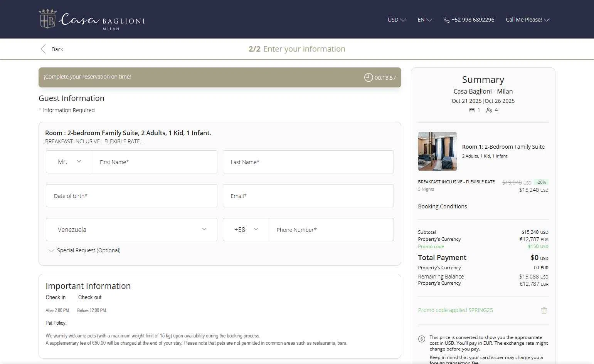This screenshot has height=364, width=594.
Task: Focus the Last Name field
Action: (308, 162)
